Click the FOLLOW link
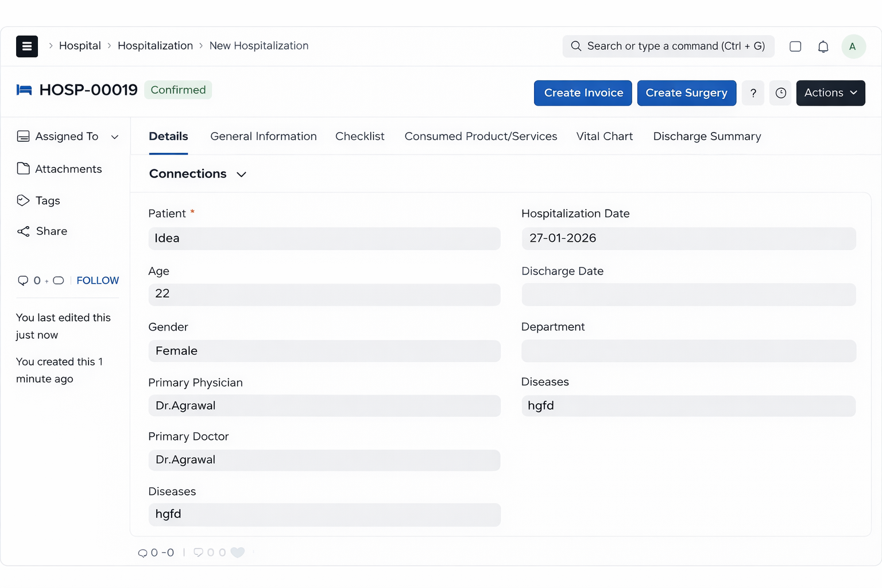882x588 pixels. [x=98, y=280]
